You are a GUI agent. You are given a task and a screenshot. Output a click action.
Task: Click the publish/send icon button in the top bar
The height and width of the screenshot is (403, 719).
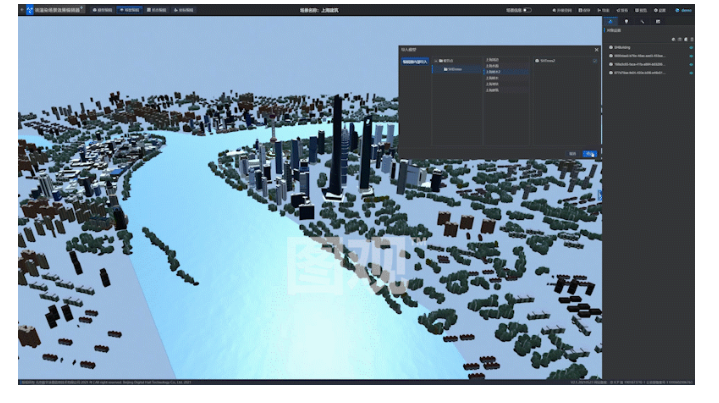coord(622,10)
